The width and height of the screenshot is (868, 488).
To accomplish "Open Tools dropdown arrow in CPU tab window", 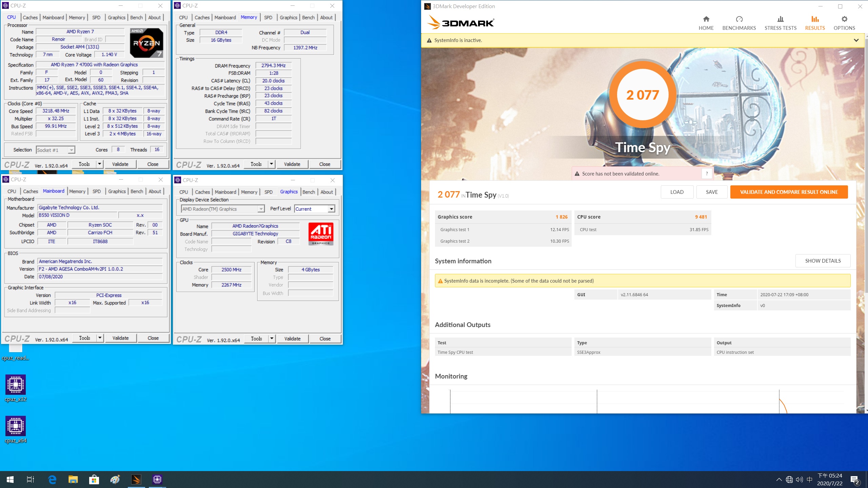I will click(100, 164).
